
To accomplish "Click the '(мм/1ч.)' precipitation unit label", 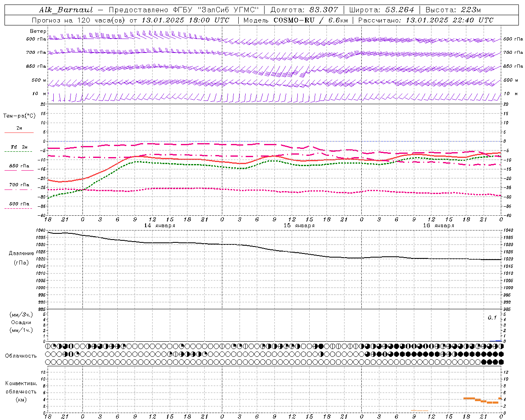I will click(21, 330).
